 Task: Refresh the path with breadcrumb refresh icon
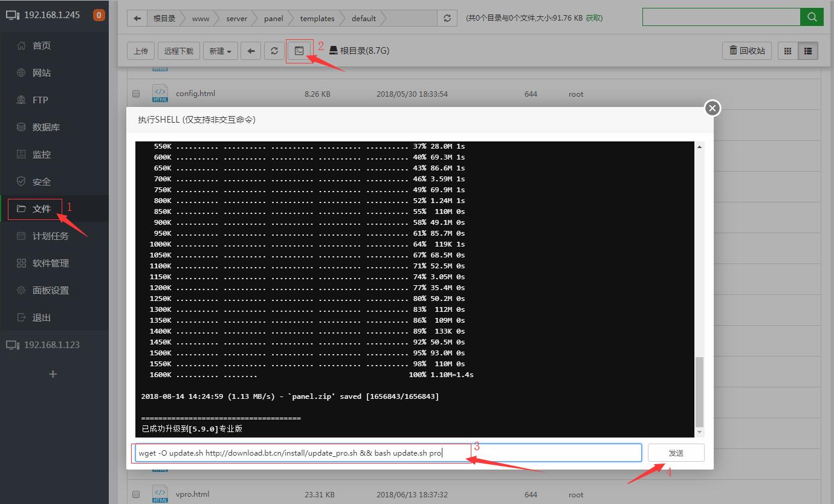click(447, 18)
